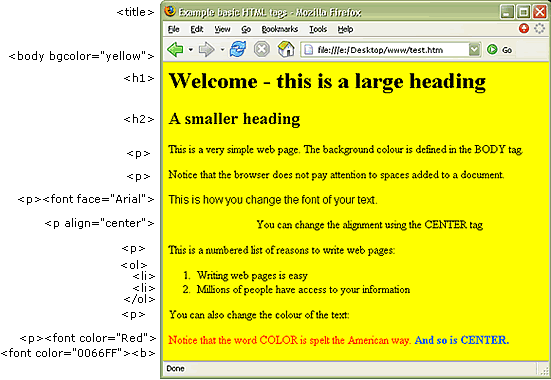Minimize the Firefox window
Screen dimensions: 551x380
coord(506,12)
